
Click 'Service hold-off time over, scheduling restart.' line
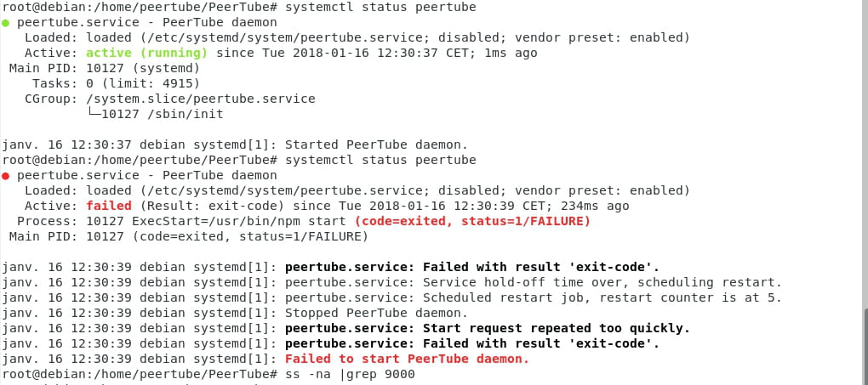coord(602,282)
